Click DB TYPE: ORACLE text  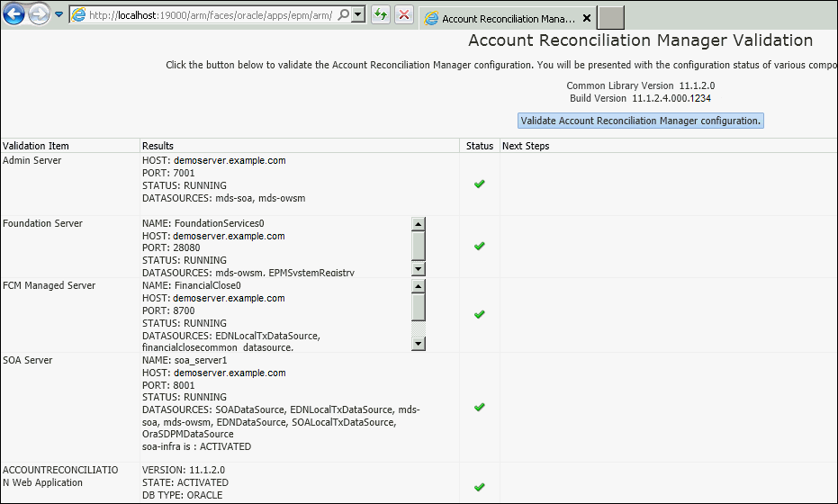(x=182, y=495)
